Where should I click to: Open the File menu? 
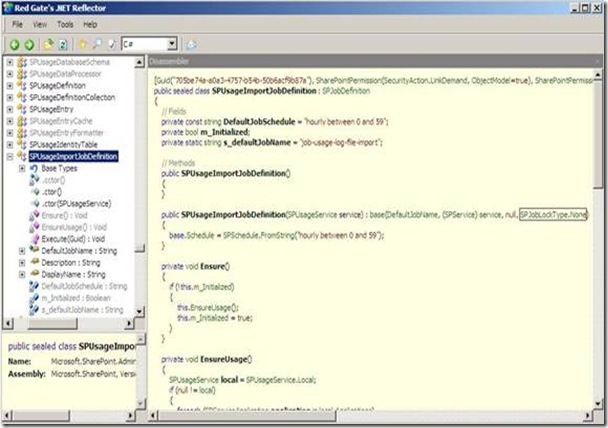coord(18,23)
